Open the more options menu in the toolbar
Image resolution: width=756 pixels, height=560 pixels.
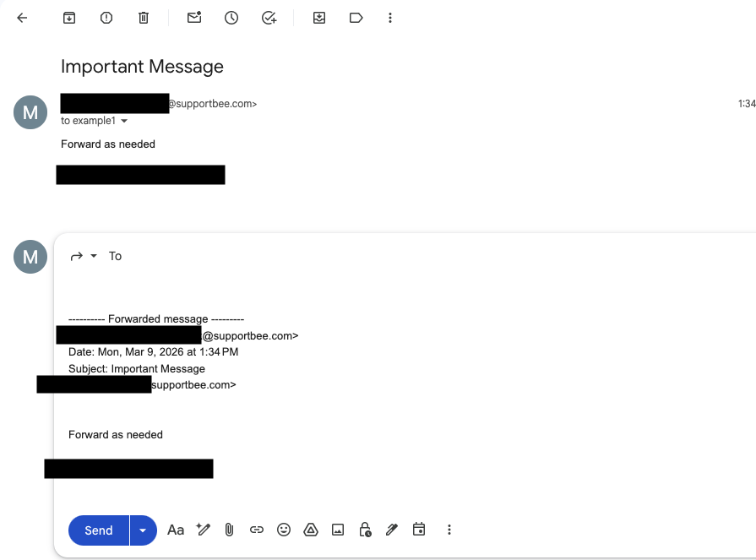pyautogui.click(x=389, y=17)
